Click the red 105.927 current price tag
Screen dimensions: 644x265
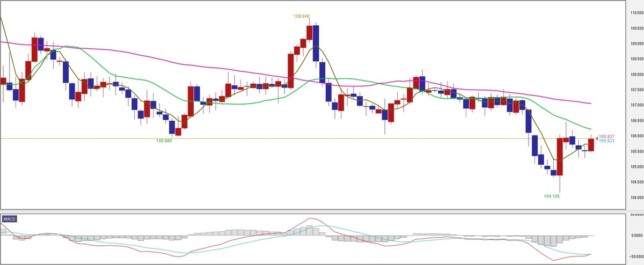tap(607, 137)
